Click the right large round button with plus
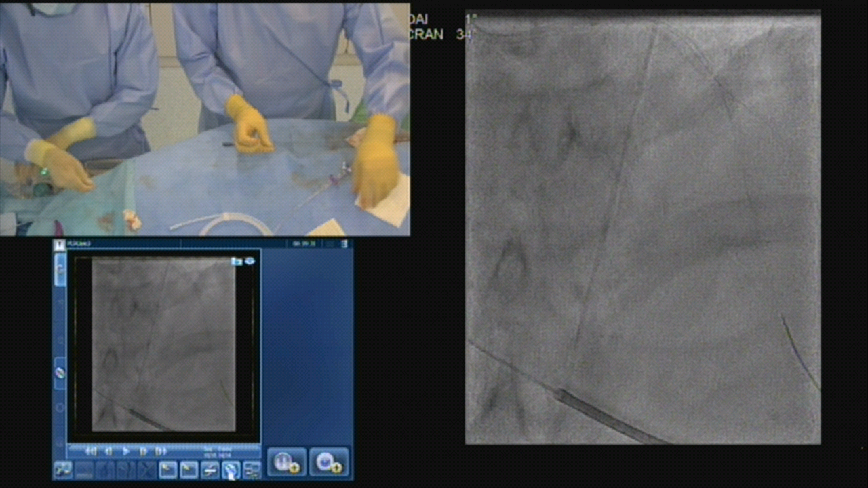The image size is (868, 488). tap(330, 462)
